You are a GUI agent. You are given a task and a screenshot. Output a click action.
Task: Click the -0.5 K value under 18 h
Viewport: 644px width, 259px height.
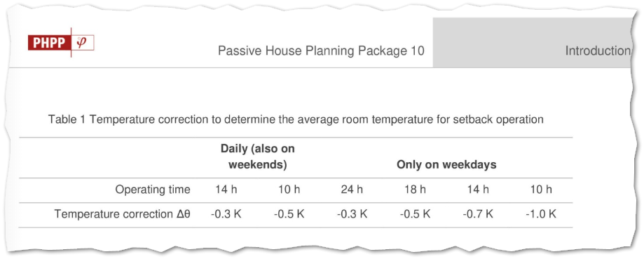pos(416,214)
